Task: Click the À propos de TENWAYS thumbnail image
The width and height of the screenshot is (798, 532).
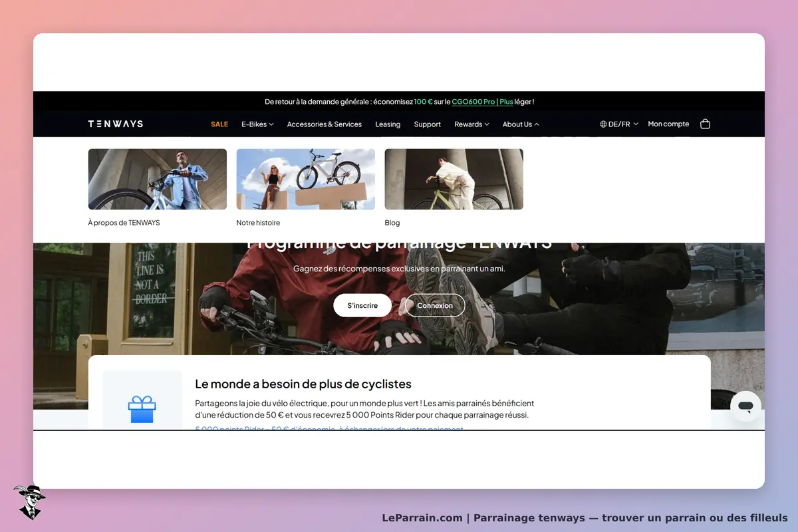Action: [158, 179]
